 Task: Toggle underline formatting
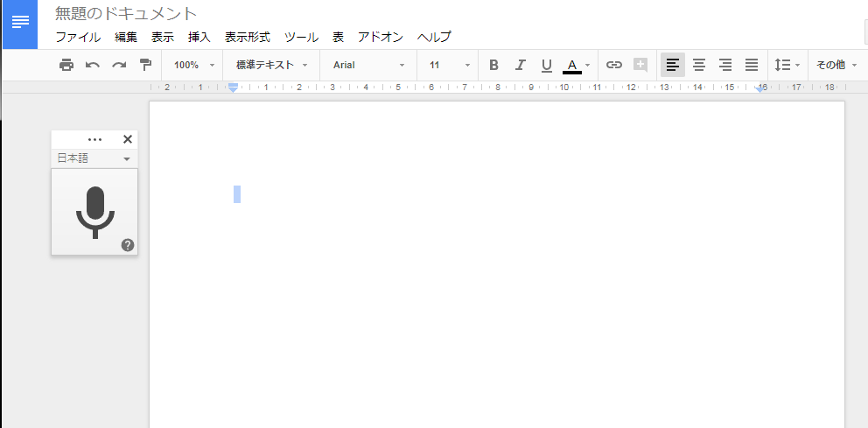(547, 66)
